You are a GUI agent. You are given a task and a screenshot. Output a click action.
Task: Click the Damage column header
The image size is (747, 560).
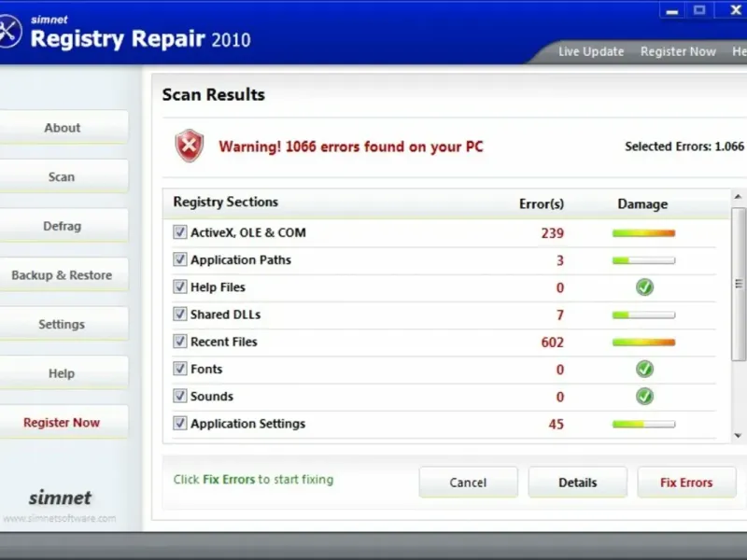[642, 203]
